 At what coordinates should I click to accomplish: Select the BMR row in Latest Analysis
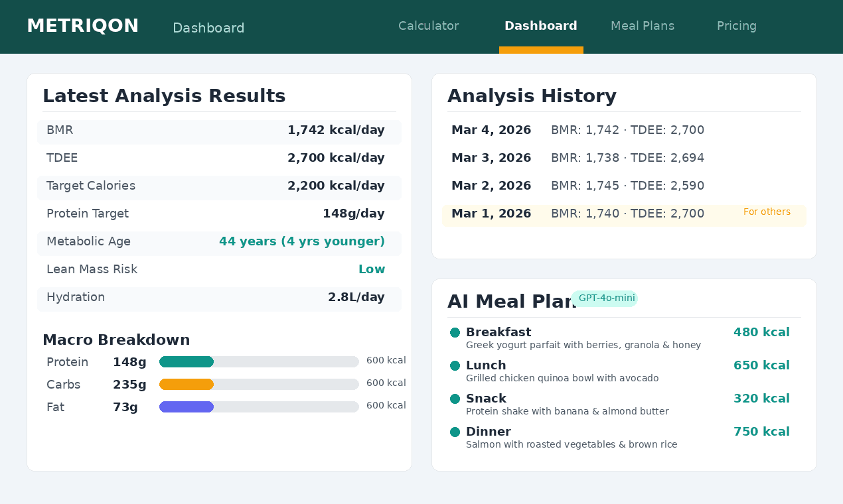pos(219,130)
